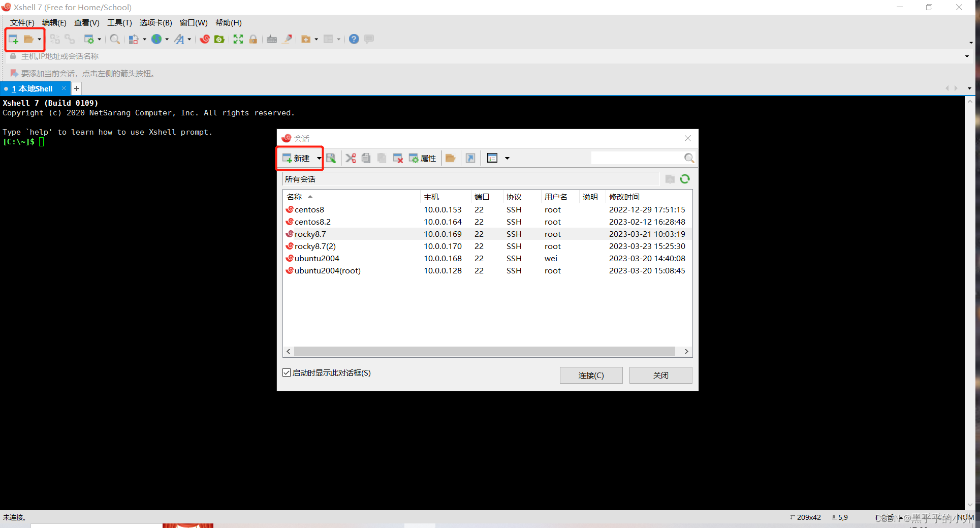Select the rocky8.7(2) session row
980x528 pixels.
pos(487,246)
